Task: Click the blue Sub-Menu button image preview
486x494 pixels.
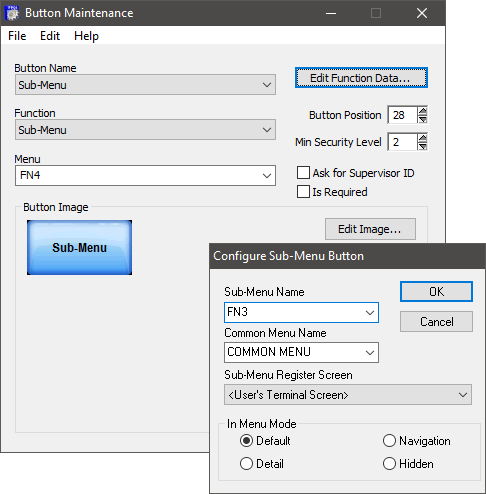Action: click(x=79, y=247)
